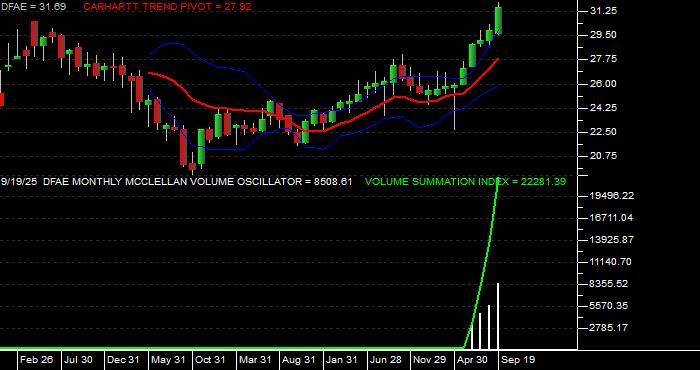Screen dimensions: 700x370
Task: Click the Apr 30 date marker
Action: click(472, 360)
